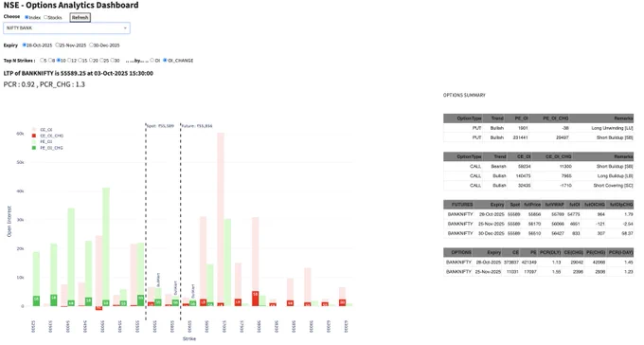
Task: Set Top N Strikes to 30
Action: [x=113, y=60]
